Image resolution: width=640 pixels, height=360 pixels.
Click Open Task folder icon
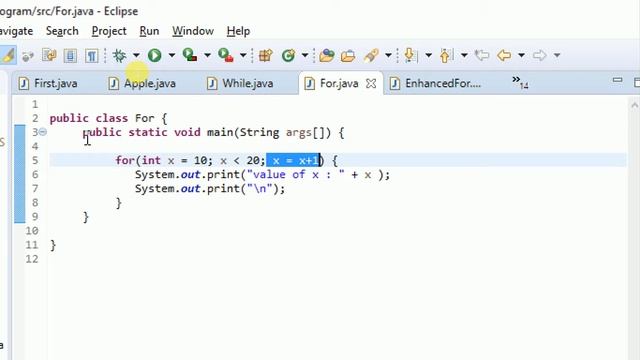tap(347, 55)
